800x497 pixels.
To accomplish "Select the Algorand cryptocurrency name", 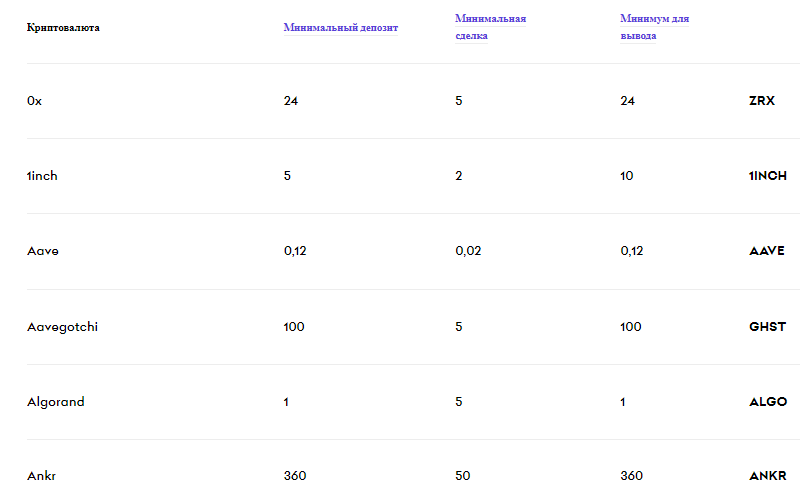I will [56, 402].
